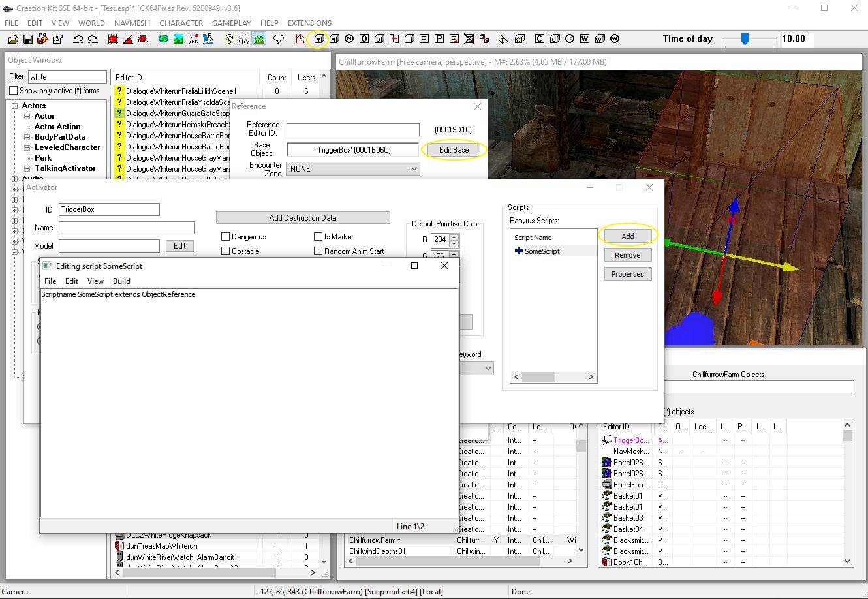Image resolution: width=868 pixels, height=599 pixels.
Task: Expand the TalkingActivator tree node
Action: click(27, 168)
